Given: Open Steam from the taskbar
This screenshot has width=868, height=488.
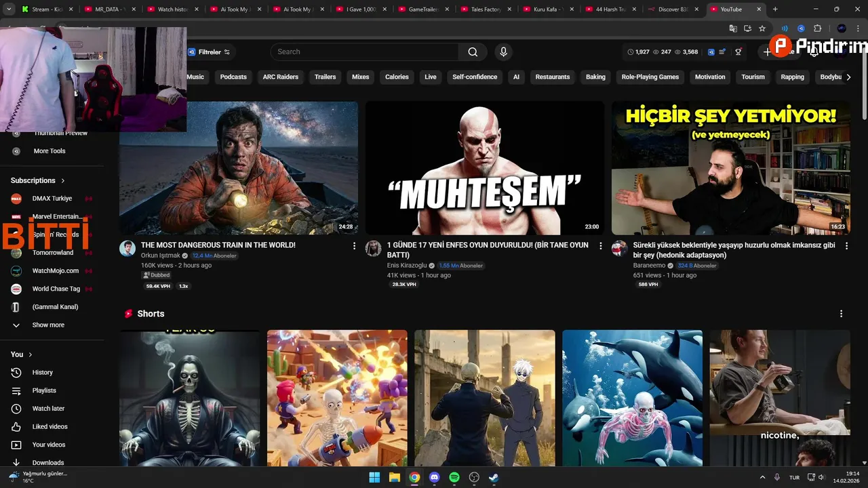Looking at the screenshot, I should point(494,478).
